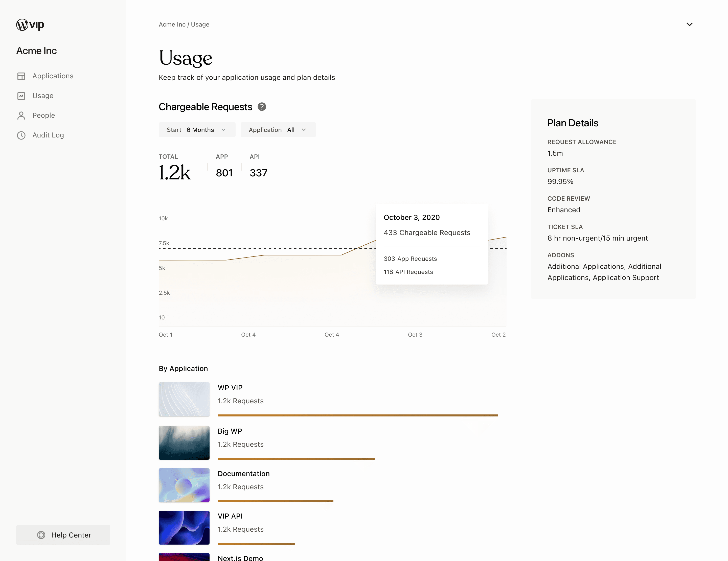Image resolution: width=728 pixels, height=561 pixels.
Task: Open the VIP API application thumbnail
Action: click(x=184, y=528)
